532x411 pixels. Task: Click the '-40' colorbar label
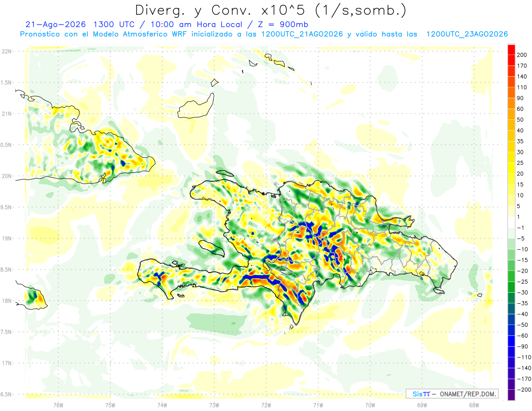pyautogui.click(x=523, y=314)
